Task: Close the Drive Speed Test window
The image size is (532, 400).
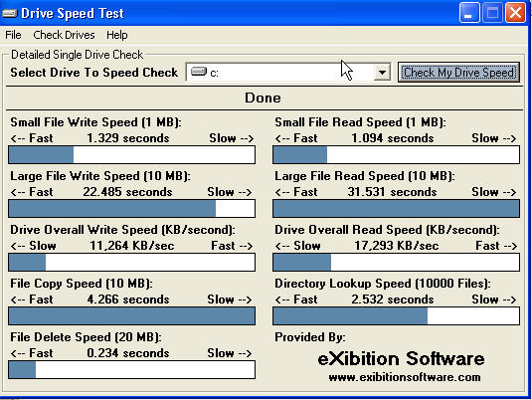Action: 515,13
